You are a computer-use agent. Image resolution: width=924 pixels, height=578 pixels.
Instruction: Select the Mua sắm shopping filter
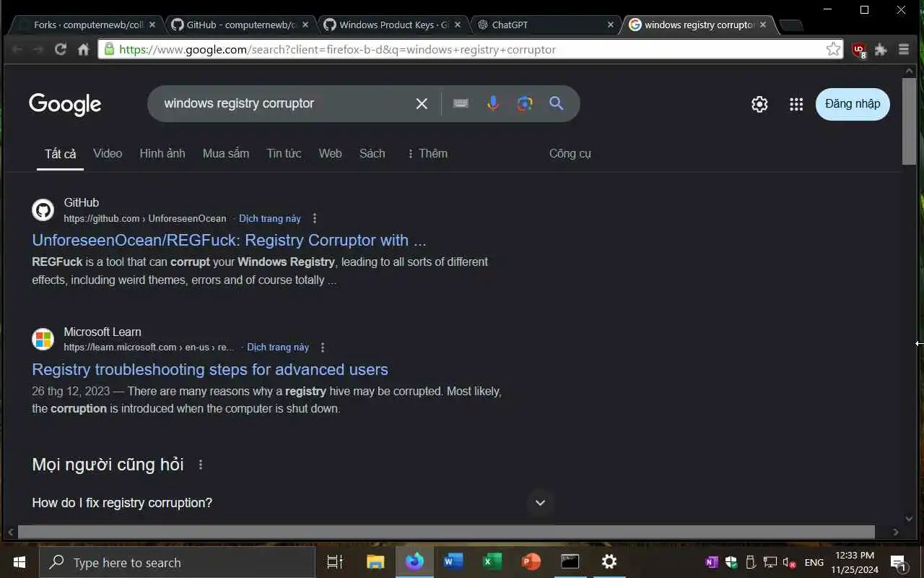pos(226,153)
